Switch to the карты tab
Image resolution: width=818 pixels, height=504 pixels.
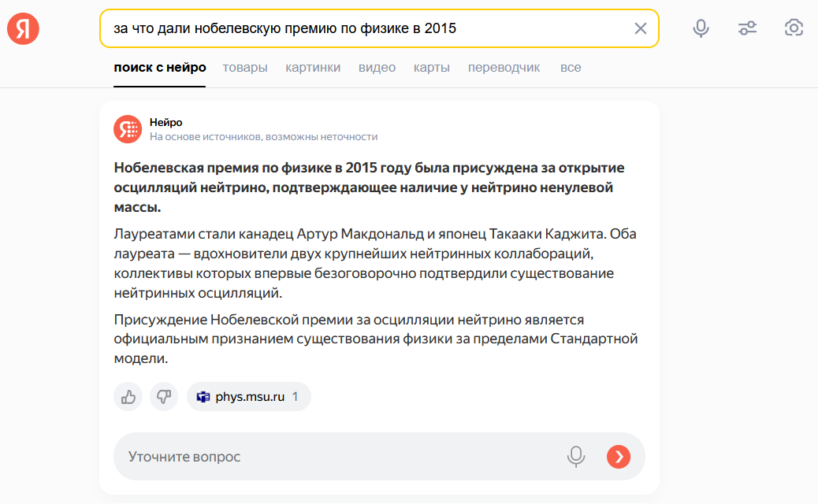[x=431, y=68]
